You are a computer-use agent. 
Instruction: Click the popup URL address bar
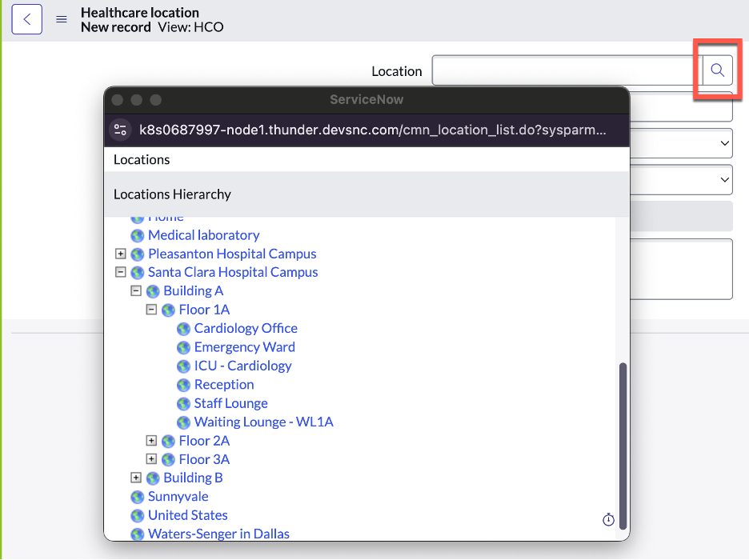coord(373,130)
